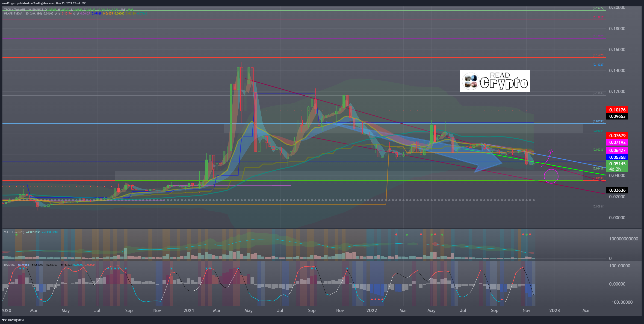The width and height of the screenshot is (644, 324).
Task: Select the TRON / TetherUS, 1W, BINANCE symbol legend
Action: (x=24, y=10)
